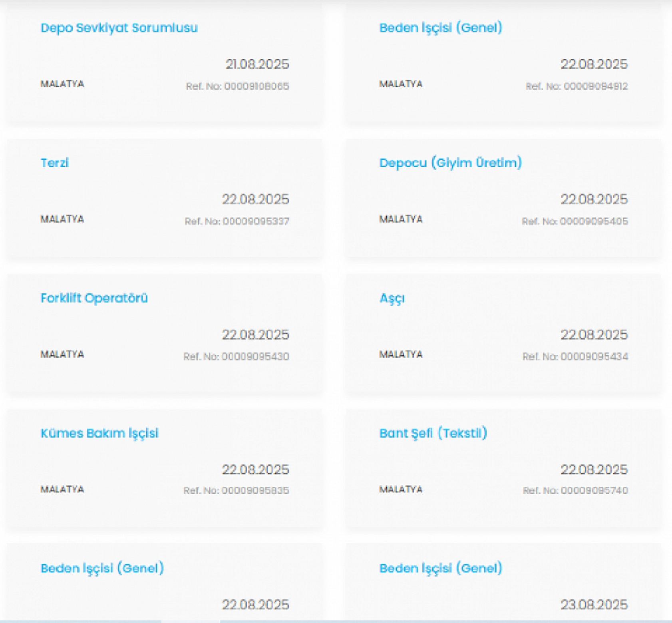This screenshot has height=623, width=672.
Task: Click the 21.08.2025 date on Depo Sevkiyat card
Action: coord(257,64)
